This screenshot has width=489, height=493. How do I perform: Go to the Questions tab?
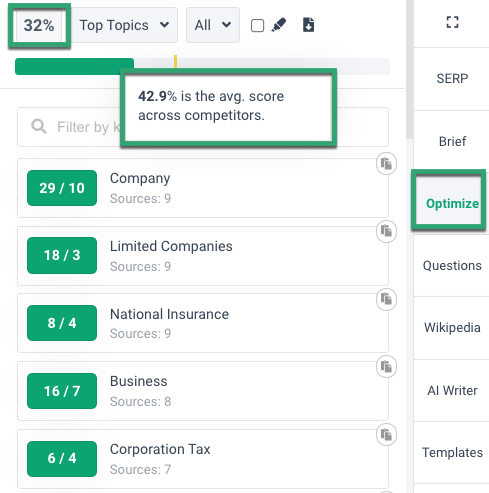[x=452, y=266]
